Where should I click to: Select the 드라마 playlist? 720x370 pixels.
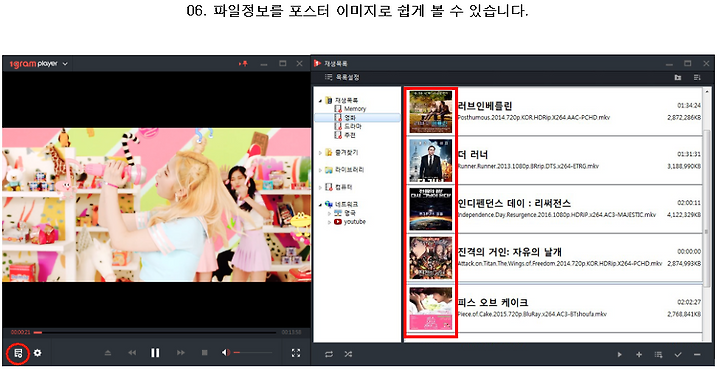[353, 126]
